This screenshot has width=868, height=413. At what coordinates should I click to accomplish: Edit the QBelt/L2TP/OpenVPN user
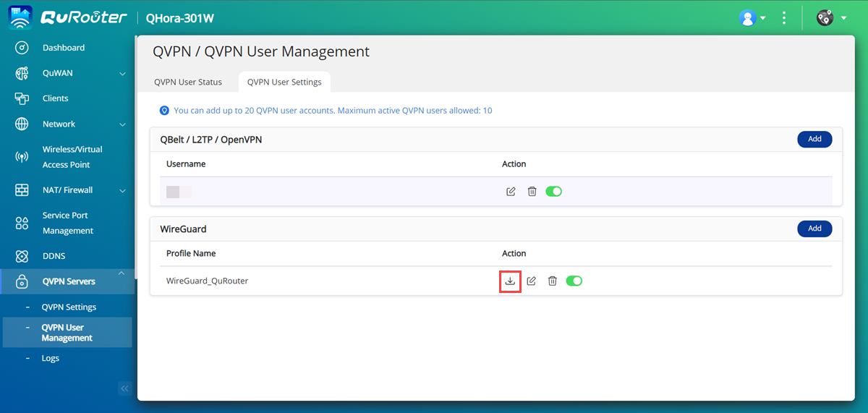(511, 192)
